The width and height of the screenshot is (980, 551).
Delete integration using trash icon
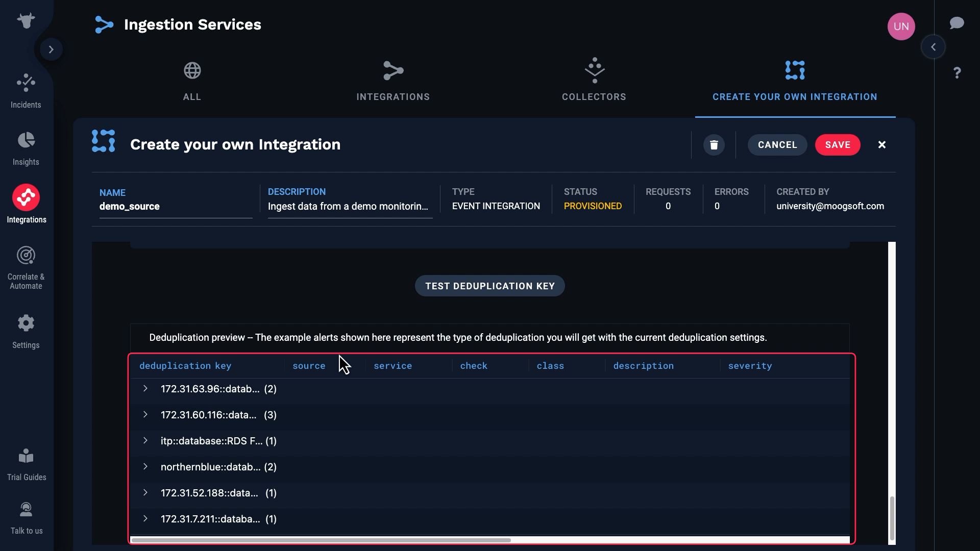714,145
